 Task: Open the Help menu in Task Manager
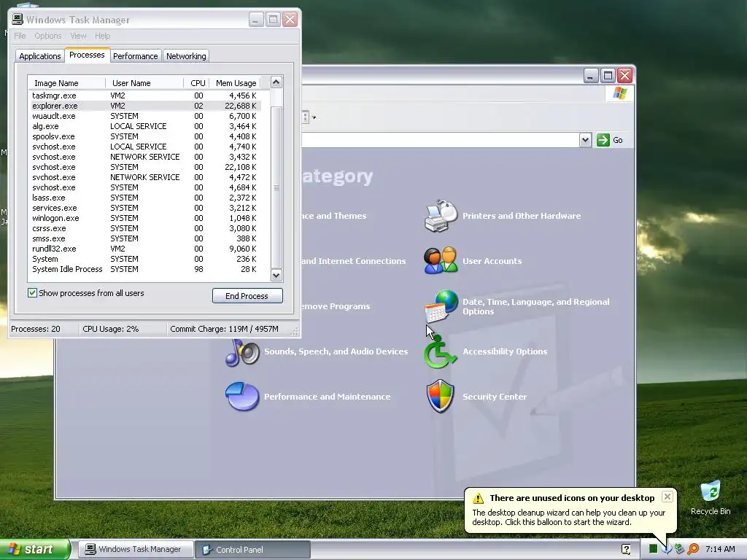[x=102, y=36]
